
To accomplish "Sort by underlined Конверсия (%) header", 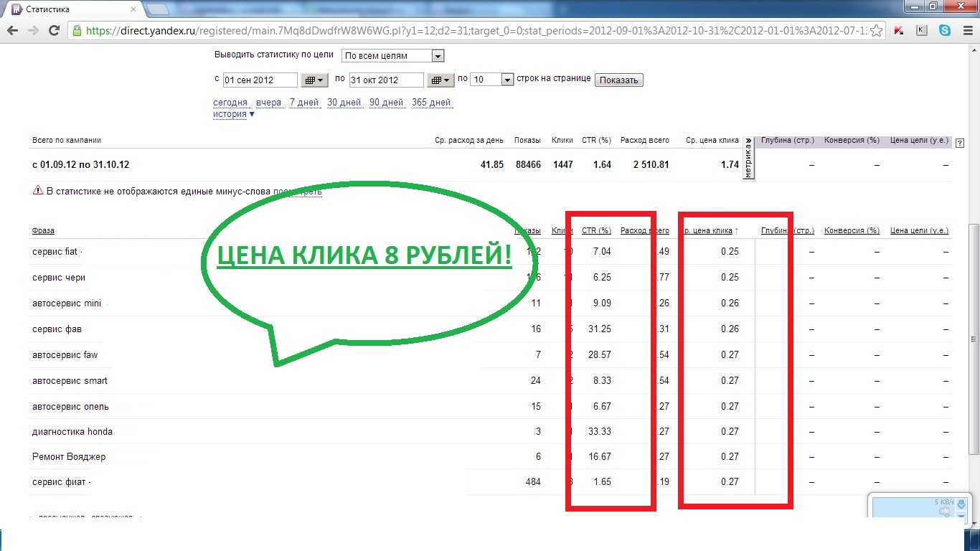I will 852,230.
